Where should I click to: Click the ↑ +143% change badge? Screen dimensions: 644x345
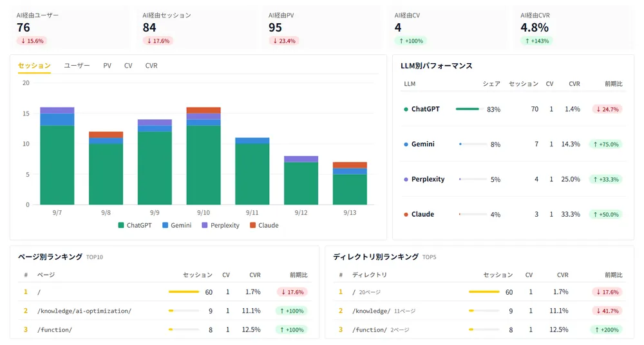[537, 41]
